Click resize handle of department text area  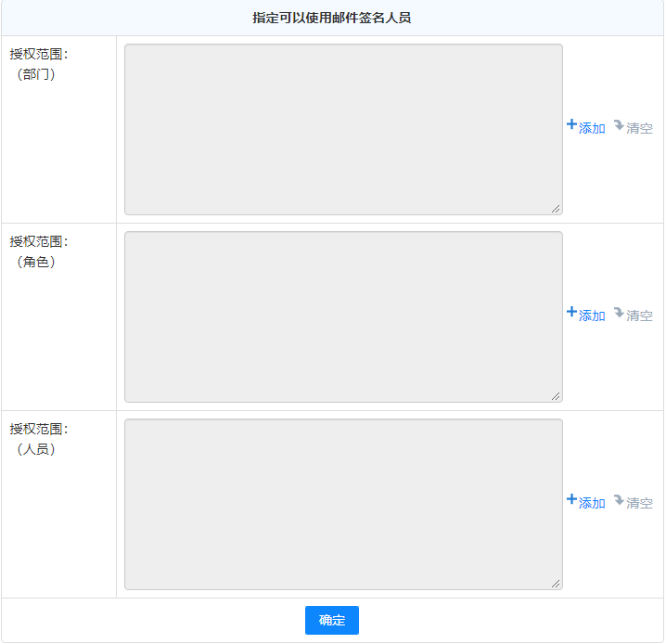[557, 209]
